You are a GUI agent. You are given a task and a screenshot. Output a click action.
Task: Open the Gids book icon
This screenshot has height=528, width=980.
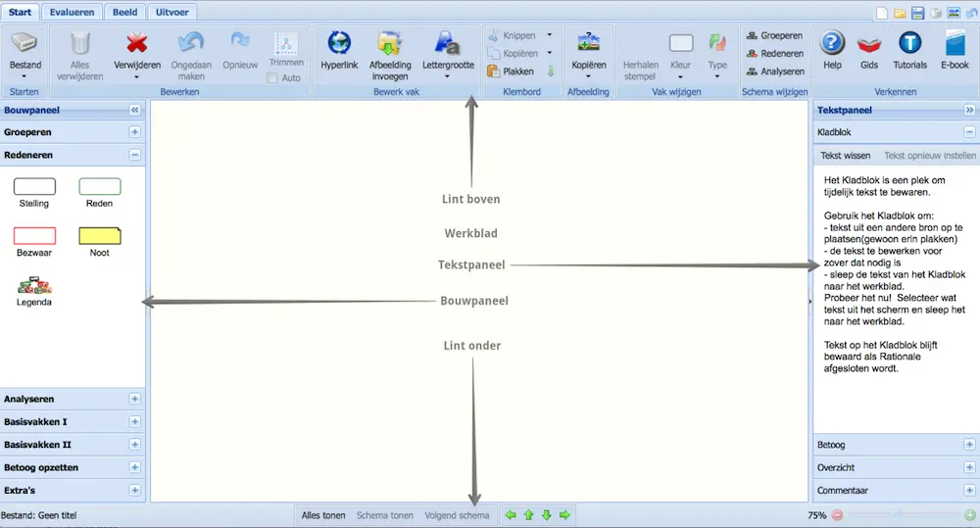(868, 44)
